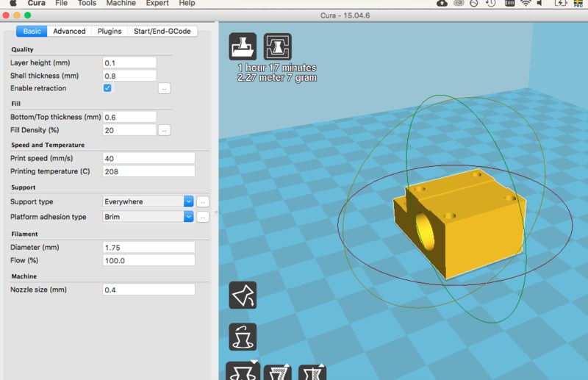Click the panel splitter handle
This screenshot has width=588, height=380.
pyautogui.click(x=216, y=212)
